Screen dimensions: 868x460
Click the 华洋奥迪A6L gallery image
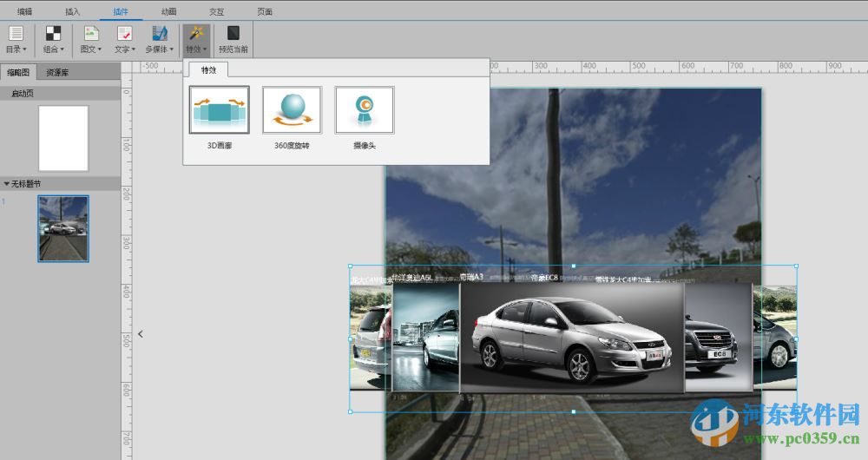pyautogui.click(x=425, y=338)
